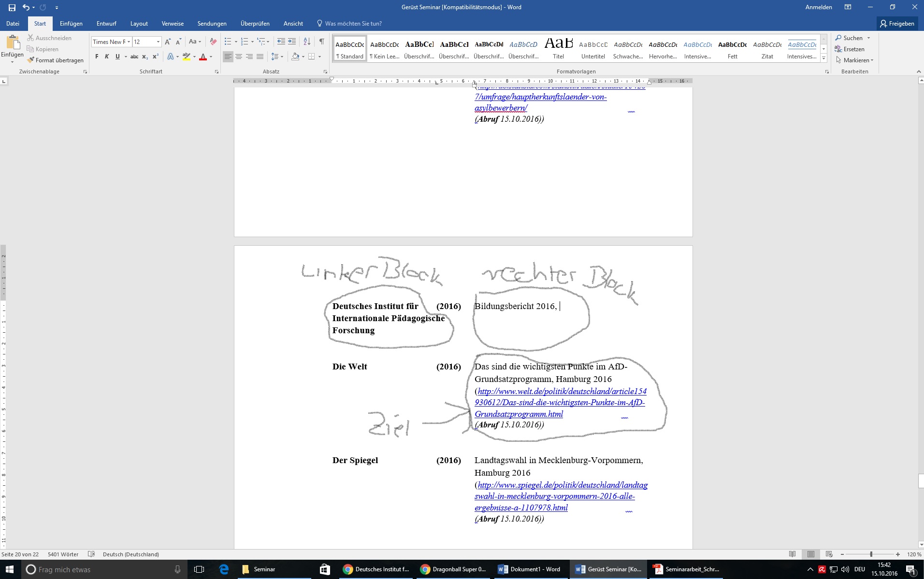Viewport: 924px width, 579px height.
Task: Apply the Titel style
Action: tap(559, 48)
